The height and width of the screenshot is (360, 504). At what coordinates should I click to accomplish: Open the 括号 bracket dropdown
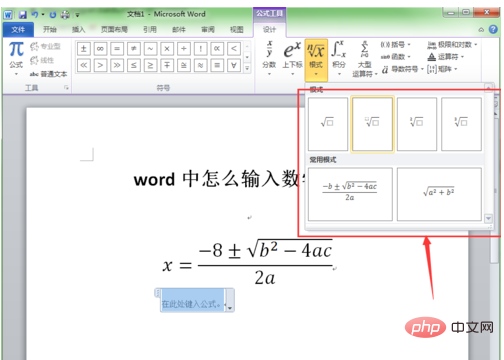point(395,44)
